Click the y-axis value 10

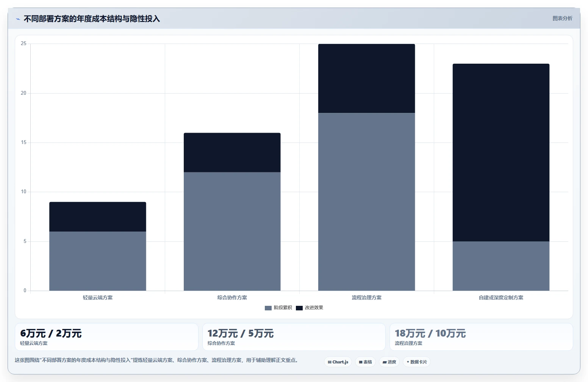point(23,192)
